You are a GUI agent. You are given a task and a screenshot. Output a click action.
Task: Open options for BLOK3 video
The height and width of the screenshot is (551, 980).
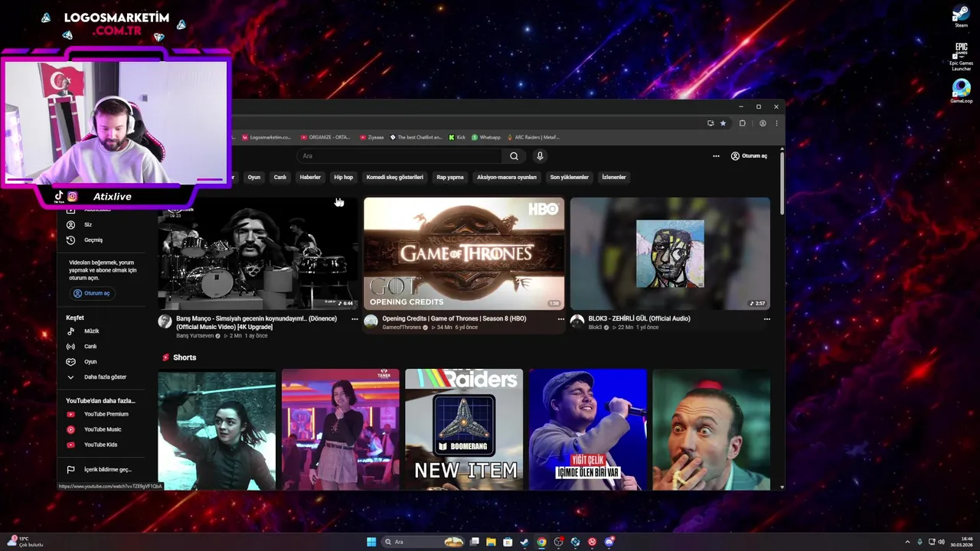click(x=767, y=319)
